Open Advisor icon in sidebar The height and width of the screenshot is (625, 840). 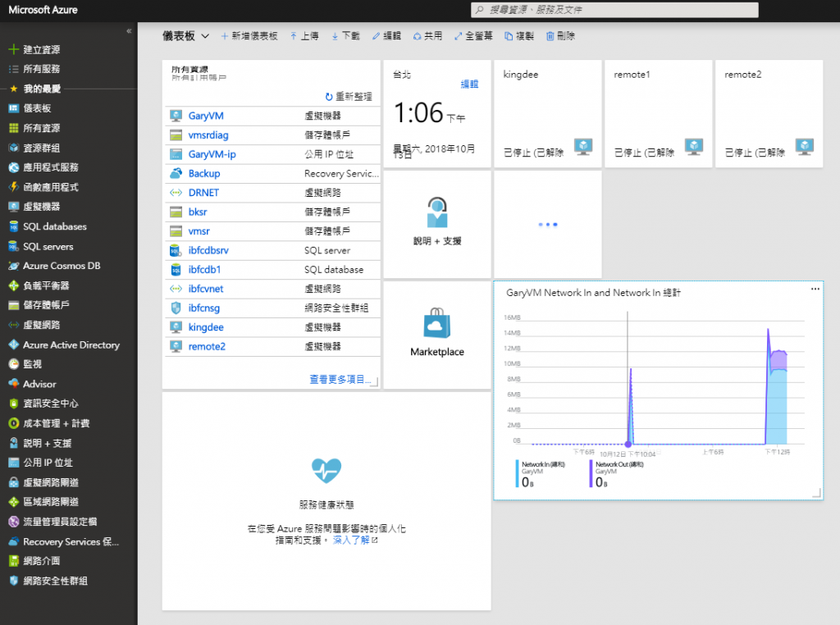coord(14,384)
